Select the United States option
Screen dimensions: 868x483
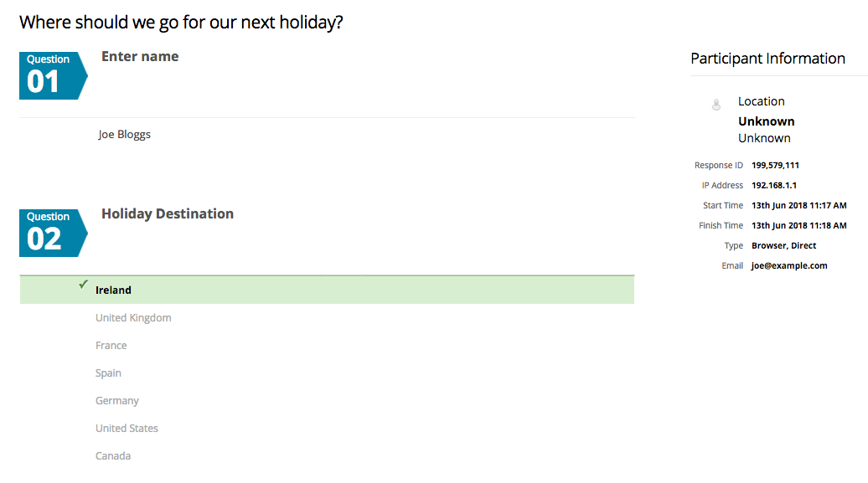(127, 429)
